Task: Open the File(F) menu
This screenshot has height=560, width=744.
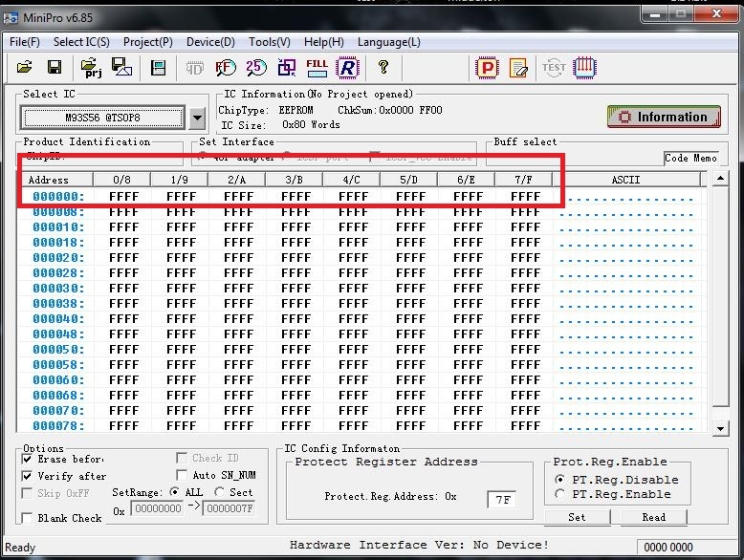Action: point(25,42)
